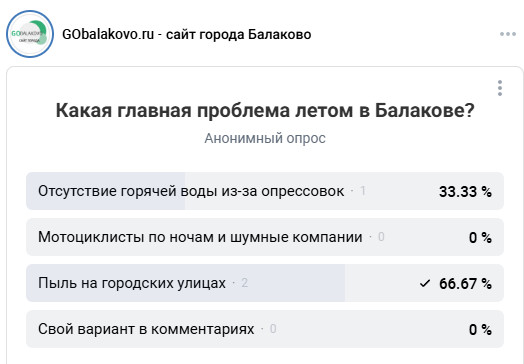
Task: Click vote count 1 beside Отсутствие горячей воды
Action: pos(363,191)
